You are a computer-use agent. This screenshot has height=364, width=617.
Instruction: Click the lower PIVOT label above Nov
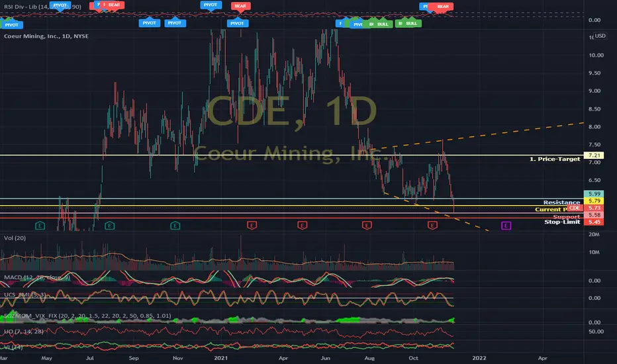coord(175,23)
